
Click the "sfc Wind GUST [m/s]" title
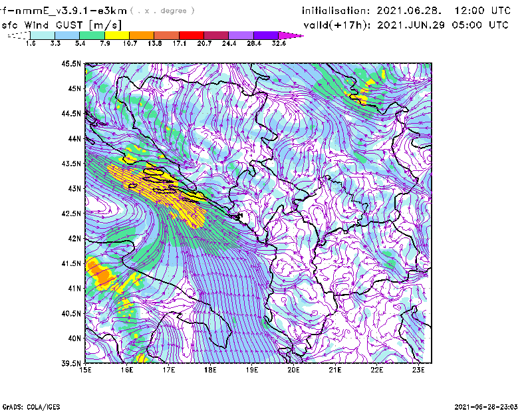click(x=62, y=25)
